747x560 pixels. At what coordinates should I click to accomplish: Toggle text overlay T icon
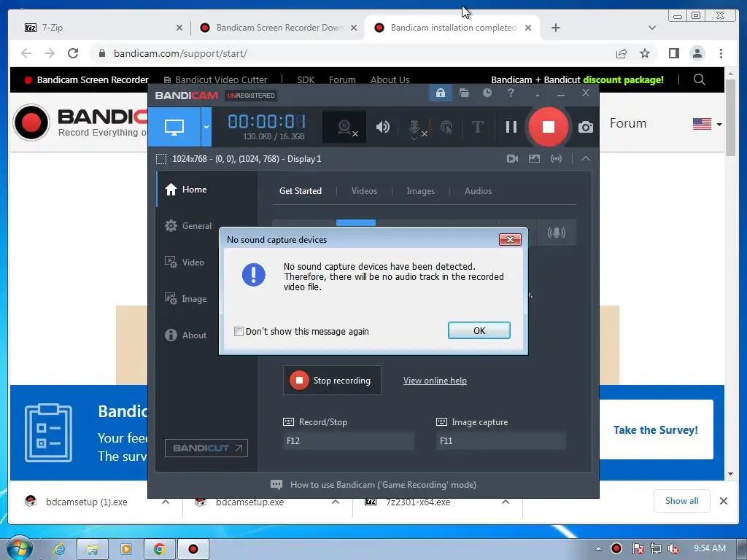coord(477,127)
